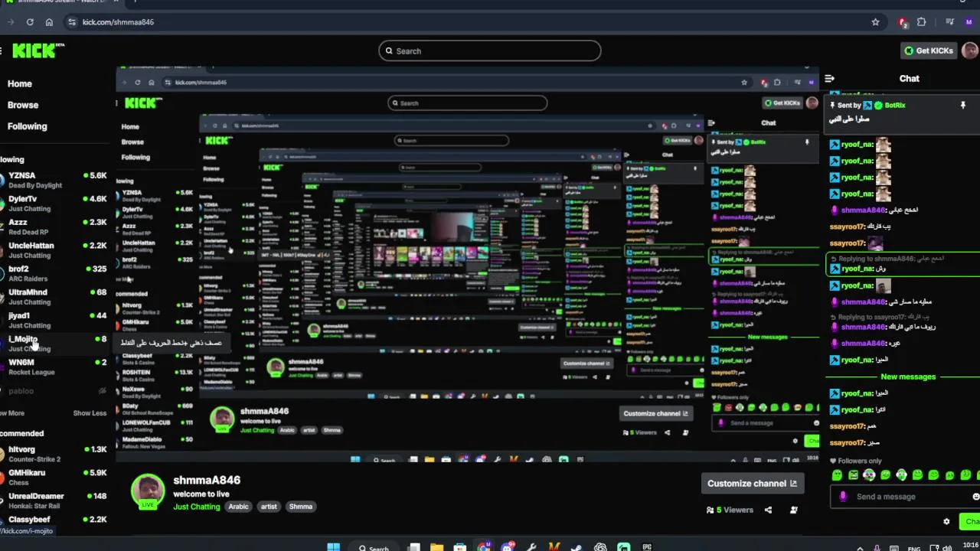Open UltraMhnd channel in the sidebar
Viewport: 980px width, 551px height.
[54, 297]
